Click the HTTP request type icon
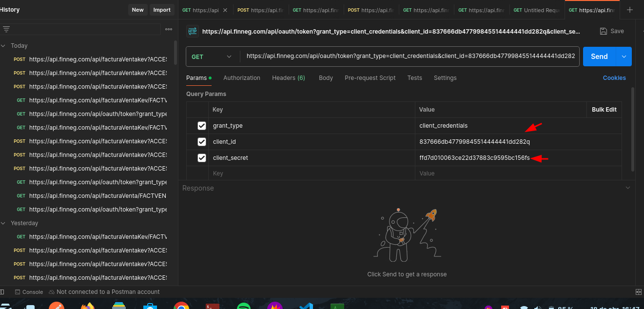The image size is (644, 309). 193,31
